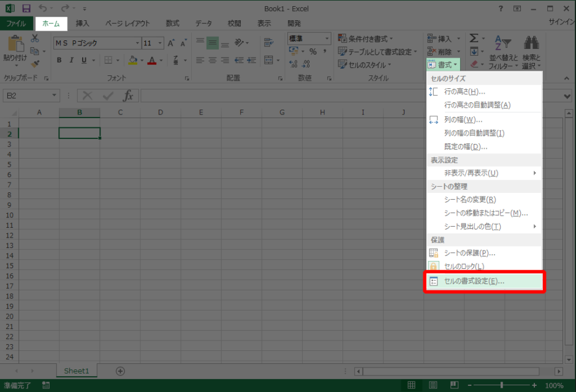
Task: Add a new sheet with the plus button
Action: pyautogui.click(x=120, y=371)
